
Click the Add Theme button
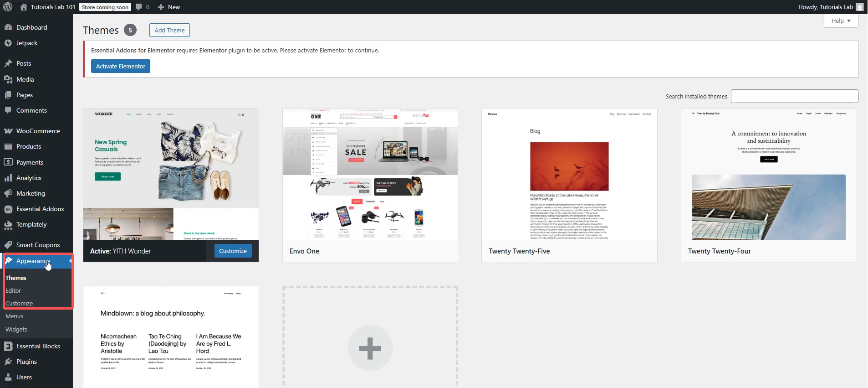tap(169, 30)
